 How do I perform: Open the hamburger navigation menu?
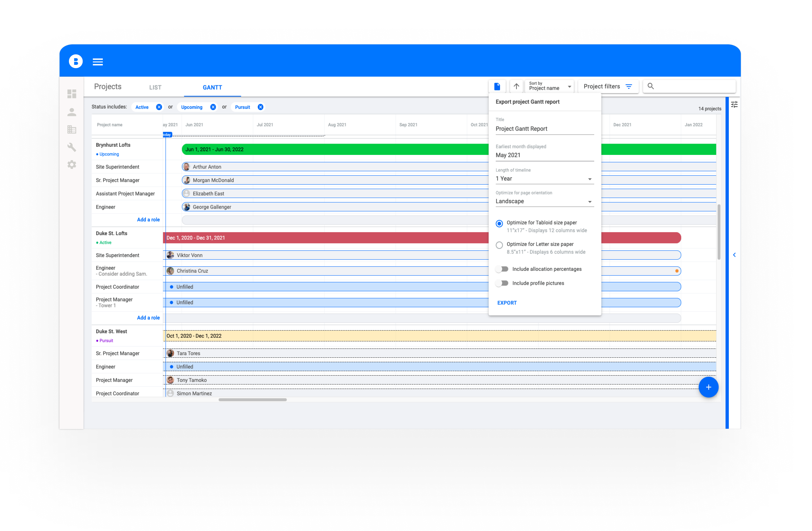(97, 62)
